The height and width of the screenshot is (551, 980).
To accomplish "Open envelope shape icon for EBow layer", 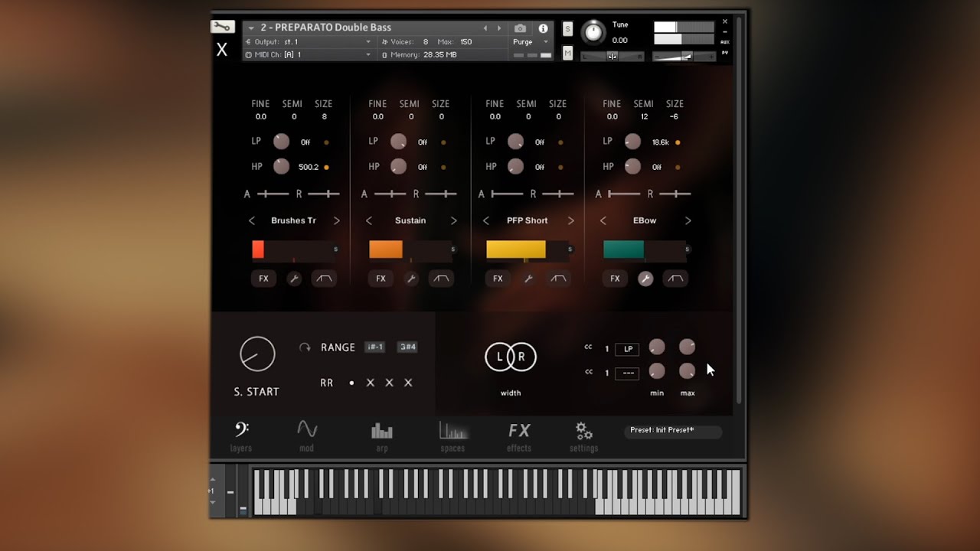I will pos(675,279).
